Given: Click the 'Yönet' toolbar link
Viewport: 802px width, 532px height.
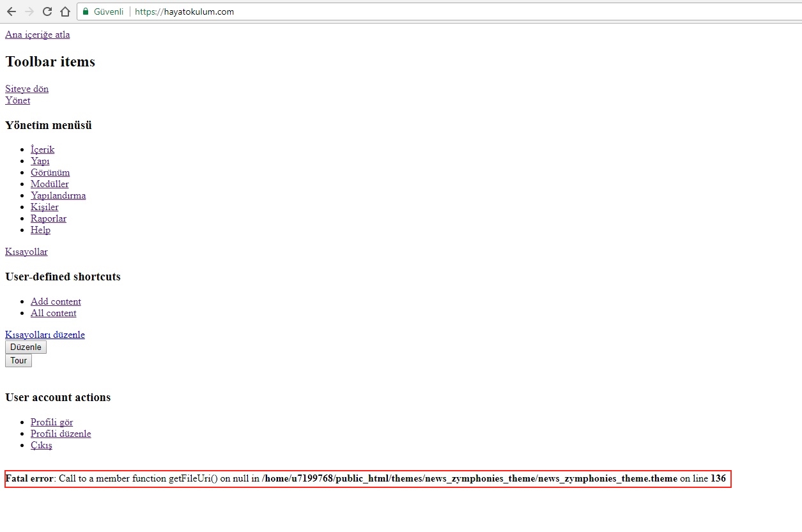Looking at the screenshot, I should [x=18, y=100].
